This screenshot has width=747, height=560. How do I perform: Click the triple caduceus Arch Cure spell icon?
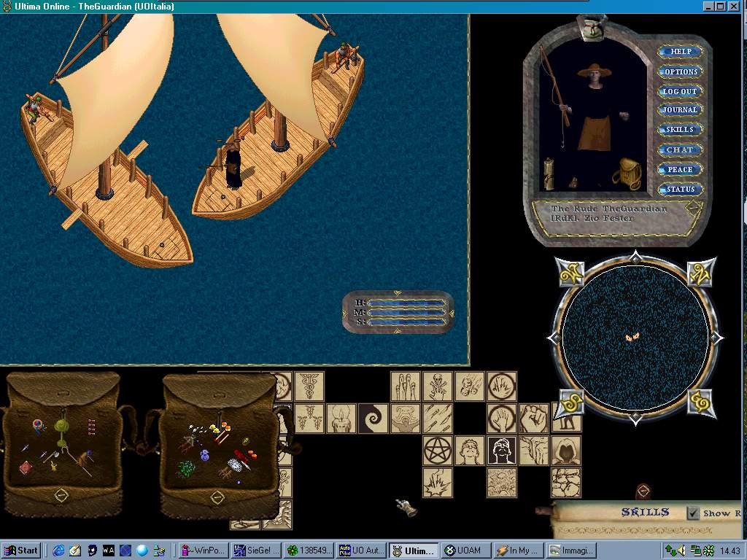[x=309, y=418]
